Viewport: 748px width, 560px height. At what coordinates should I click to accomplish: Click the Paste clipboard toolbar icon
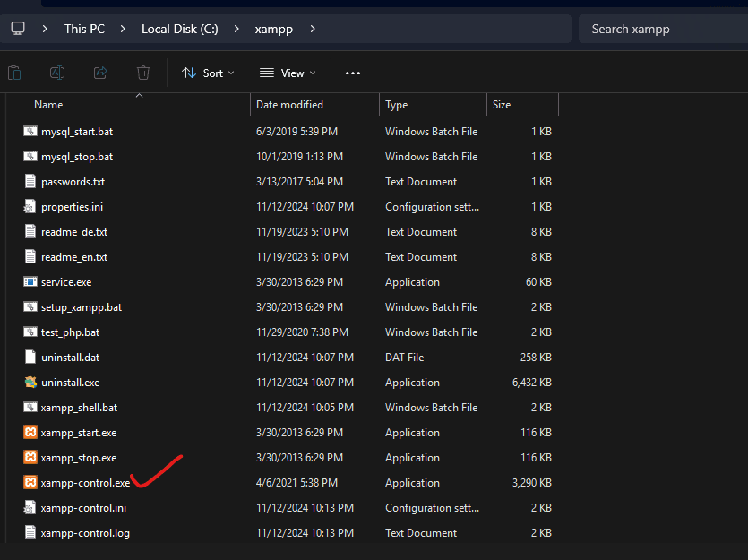14,73
